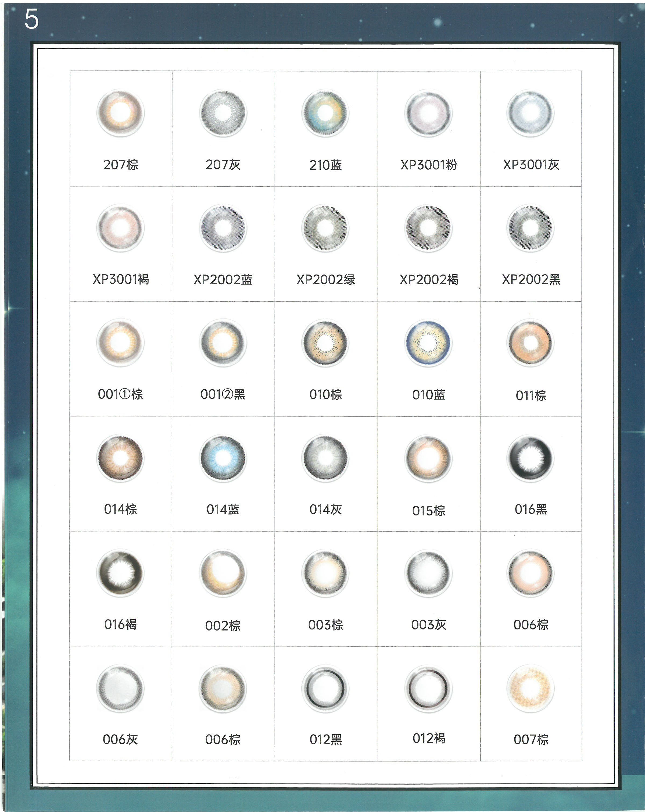Click the 015棕 label text
Viewport: 645px width, 812px height.
428,511
